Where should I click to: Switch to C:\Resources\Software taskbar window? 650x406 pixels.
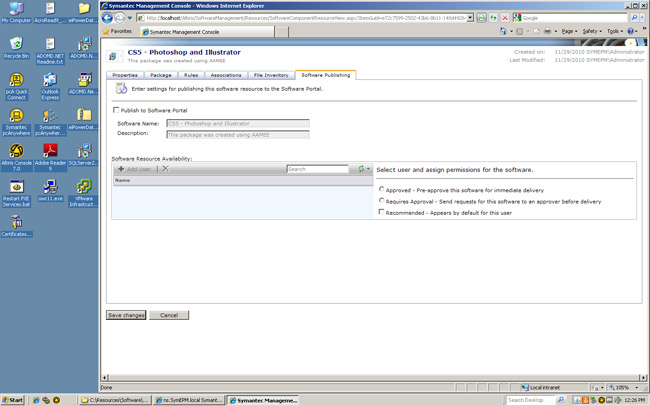(115, 400)
